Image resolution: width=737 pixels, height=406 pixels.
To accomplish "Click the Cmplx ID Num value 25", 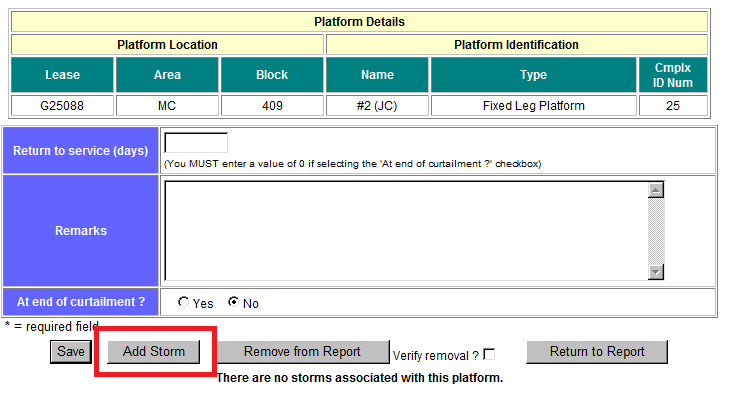I will (x=673, y=105).
